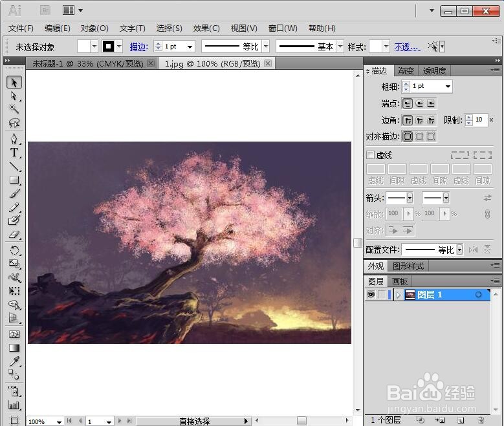The image size is (504, 426).
Task: Select the Warp tool
Action: click(x=14, y=277)
